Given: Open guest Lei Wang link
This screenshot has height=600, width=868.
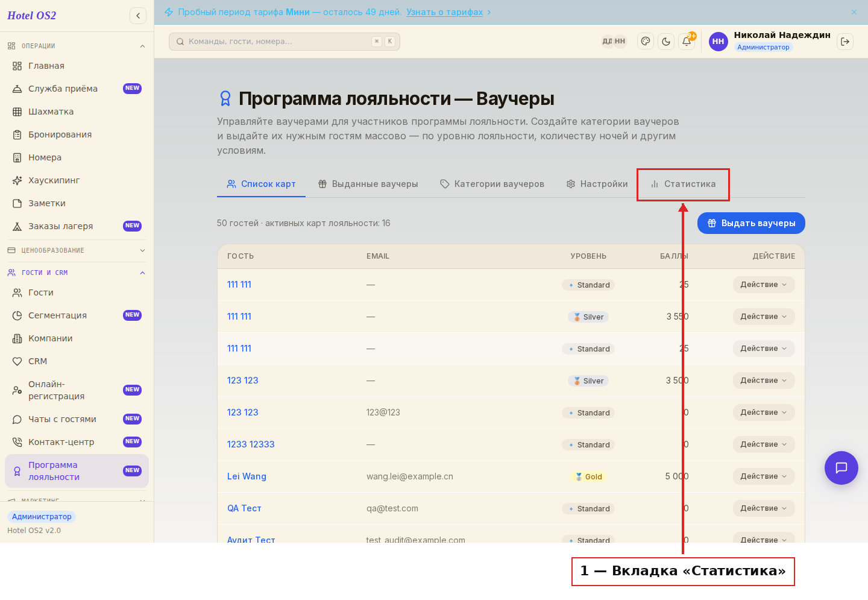Looking at the screenshot, I should pos(247,476).
